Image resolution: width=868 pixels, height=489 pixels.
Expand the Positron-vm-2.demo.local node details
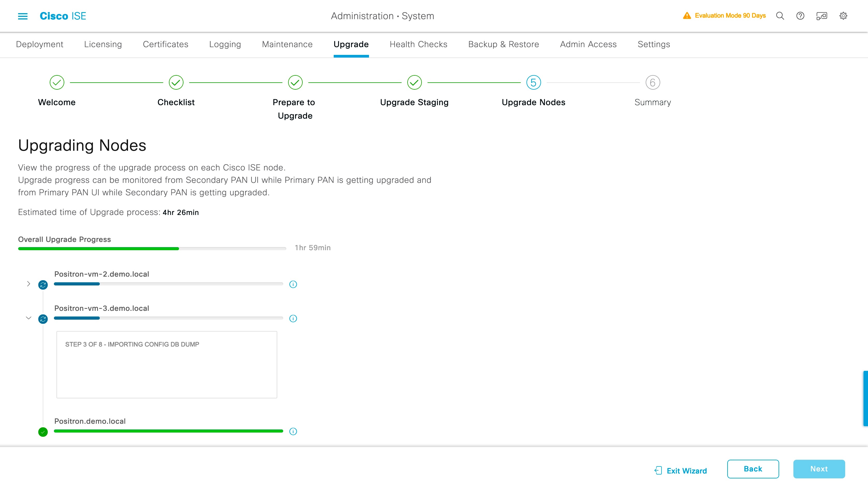[x=29, y=284]
